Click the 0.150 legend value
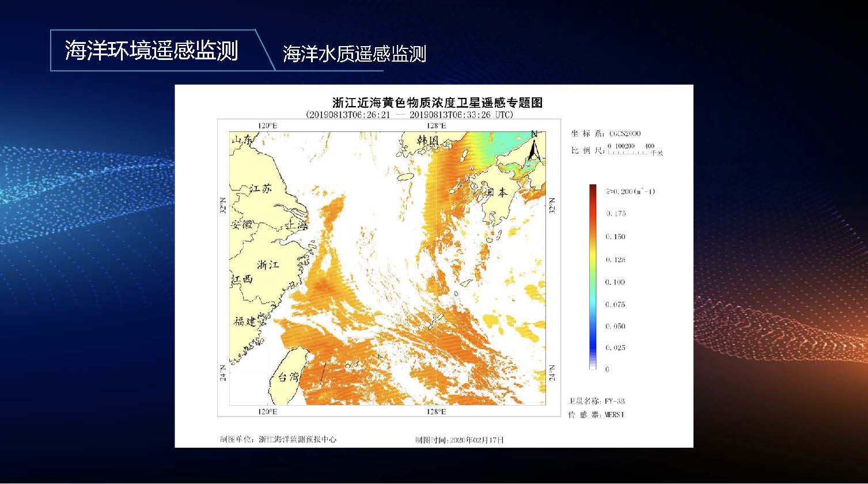The width and height of the screenshot is (868, 484). pos(615,237)
